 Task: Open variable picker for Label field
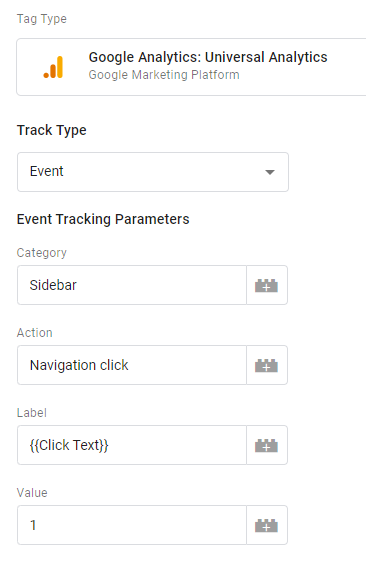click(x=267, y=445)
